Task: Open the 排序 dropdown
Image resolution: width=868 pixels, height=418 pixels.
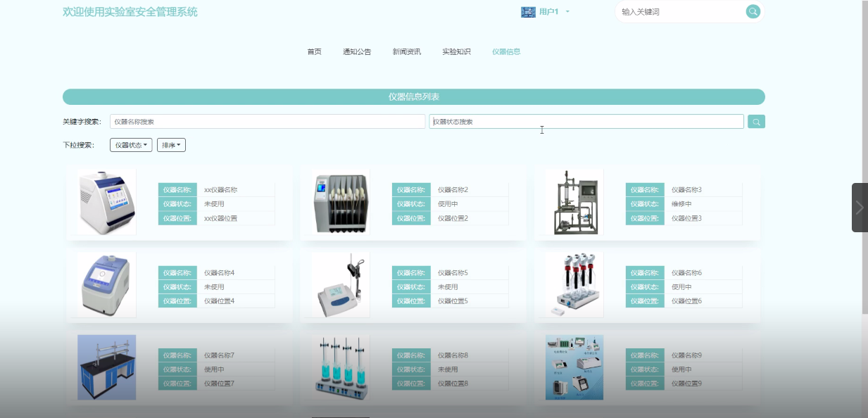Action: (171, 145)
